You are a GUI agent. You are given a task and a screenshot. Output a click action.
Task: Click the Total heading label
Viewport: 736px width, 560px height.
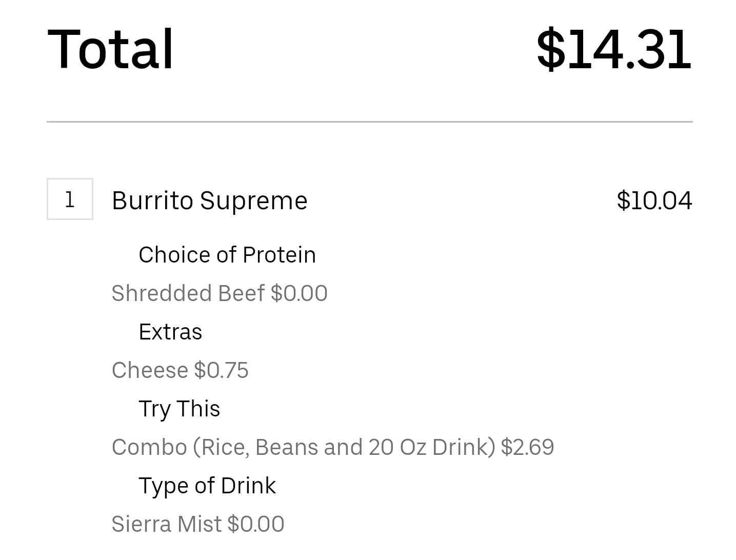click(111, 49)
